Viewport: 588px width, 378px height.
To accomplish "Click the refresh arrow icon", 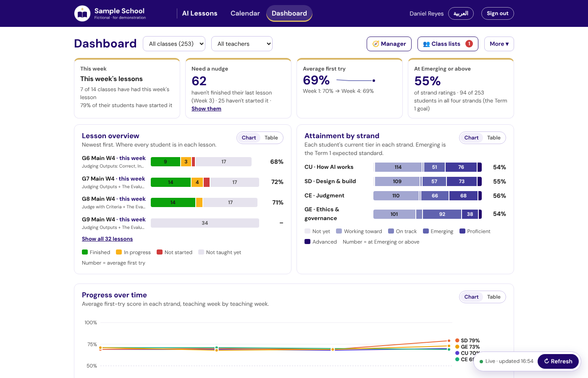I will pos(546,361).
